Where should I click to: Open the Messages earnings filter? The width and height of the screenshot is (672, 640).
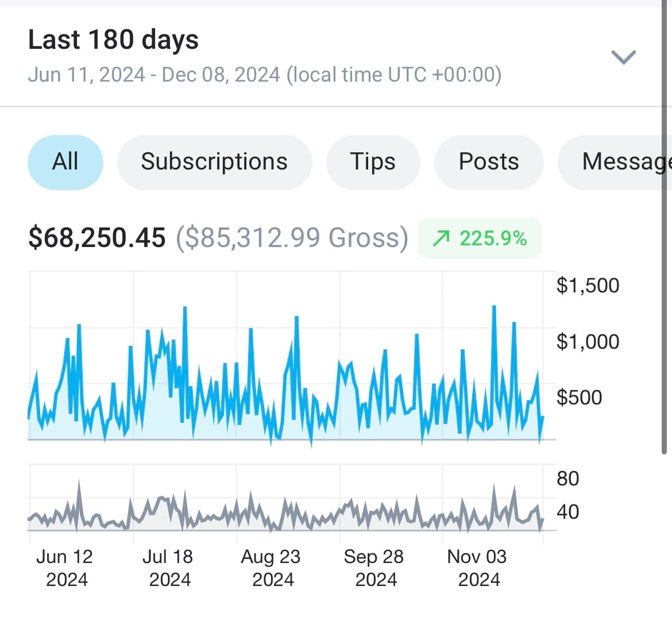626,162
